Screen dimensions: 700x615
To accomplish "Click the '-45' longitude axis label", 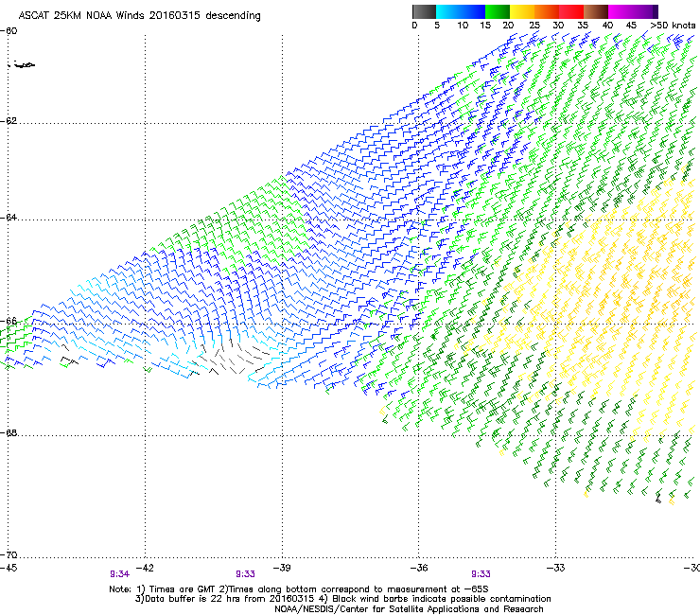I will point(9,568).
